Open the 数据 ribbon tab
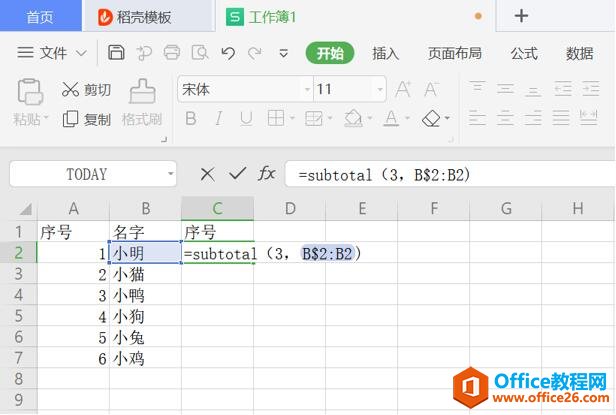This screenshot has height=415, width=616. (579, 53)
